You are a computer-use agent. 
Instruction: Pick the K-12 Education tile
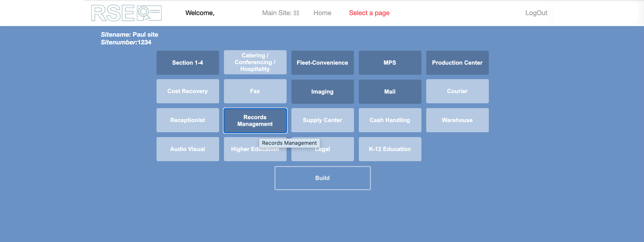(x=390, y=149)
